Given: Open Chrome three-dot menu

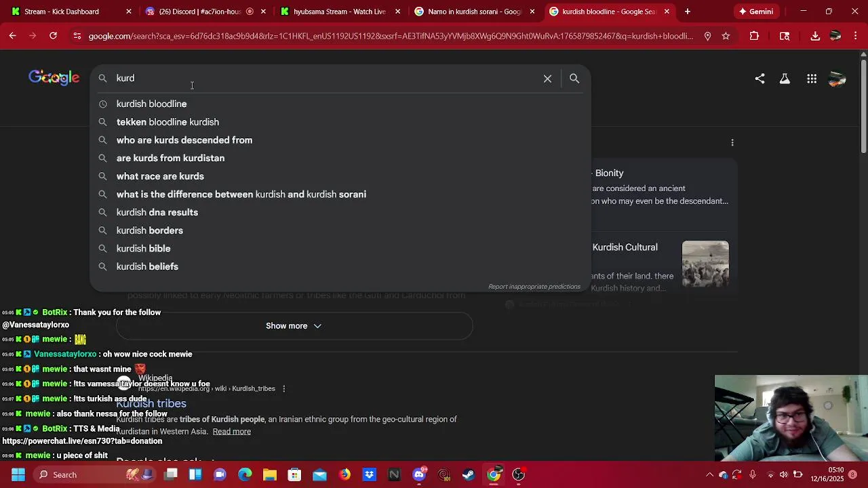Looking at the screenshot, I should 856,36.
